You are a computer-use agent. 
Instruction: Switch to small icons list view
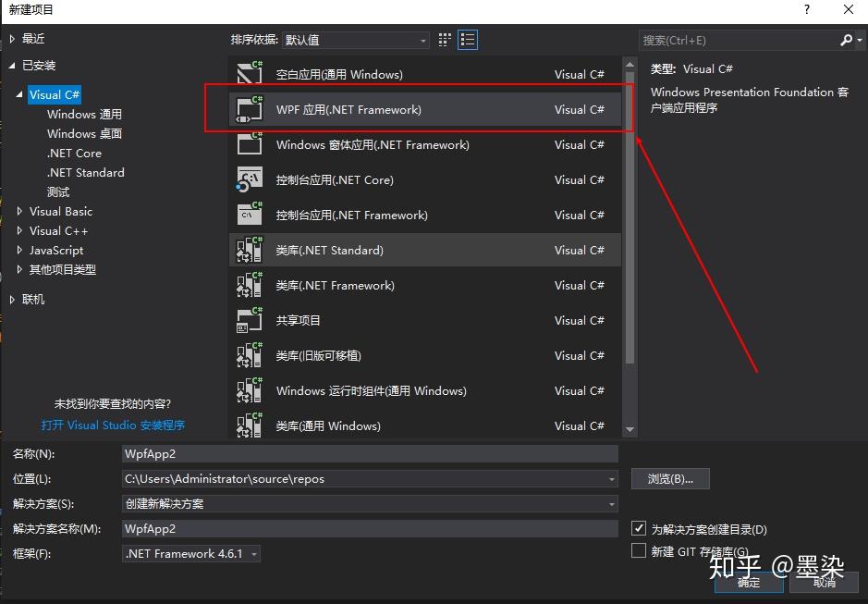pos(467,40)
